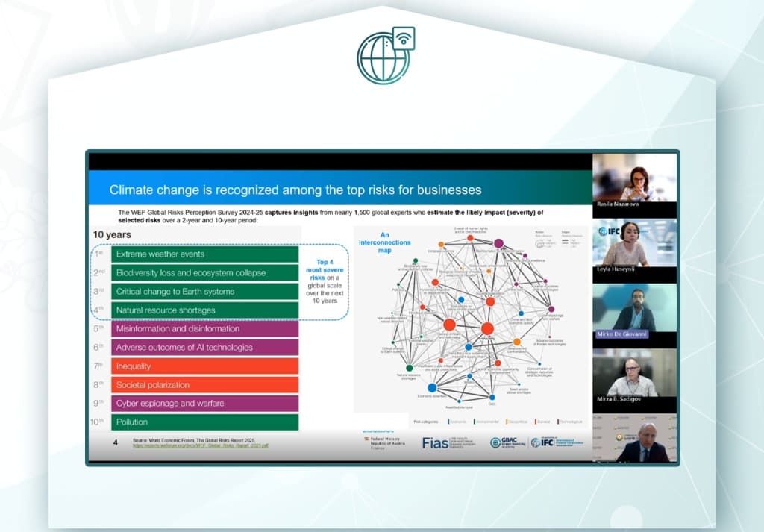Select 'Extreme weather events' bar
Screen dimensions: 764x532
pyautogui.click(x=204, y=254)
